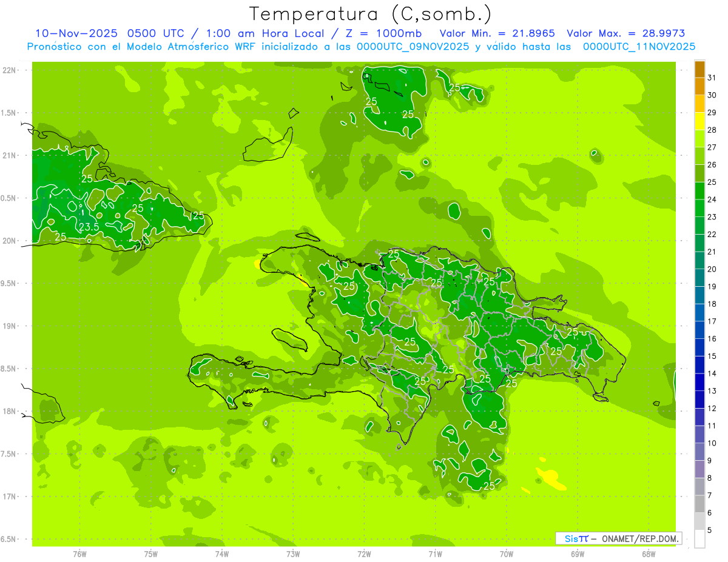
Task: Select the orange swatch between 30 and 31
Action: tap(699, 87)
